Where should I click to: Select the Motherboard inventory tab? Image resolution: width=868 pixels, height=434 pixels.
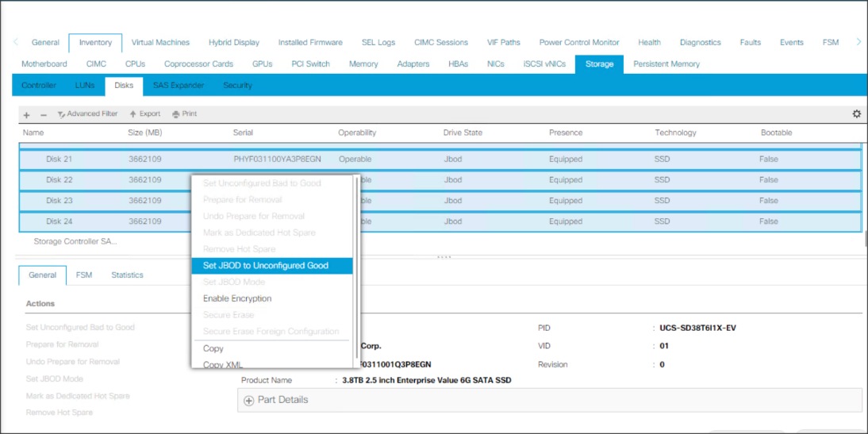point(44,63)
